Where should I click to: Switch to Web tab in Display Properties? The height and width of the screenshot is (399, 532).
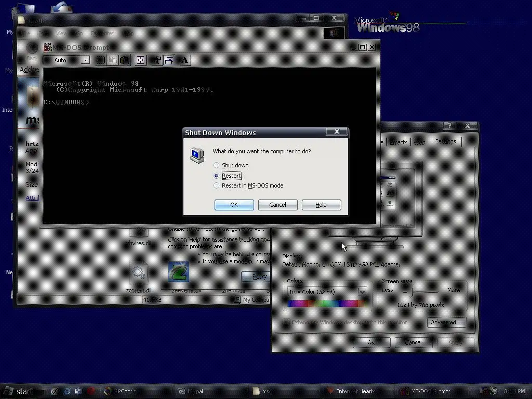[x=419, y=142]
